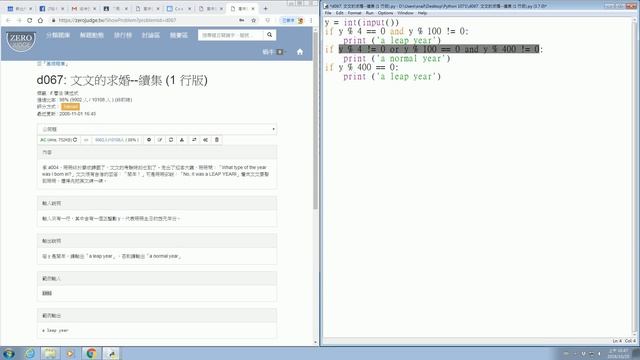Open the first ZeroJudge nav link
Viewport: 640px width, 360px height.
58,35
